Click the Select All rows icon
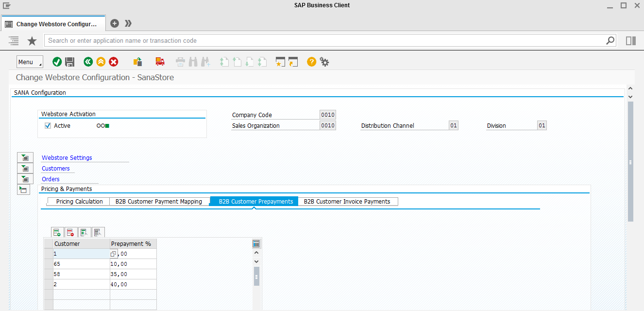The image size is (644, 311). [x=85, y=232]
